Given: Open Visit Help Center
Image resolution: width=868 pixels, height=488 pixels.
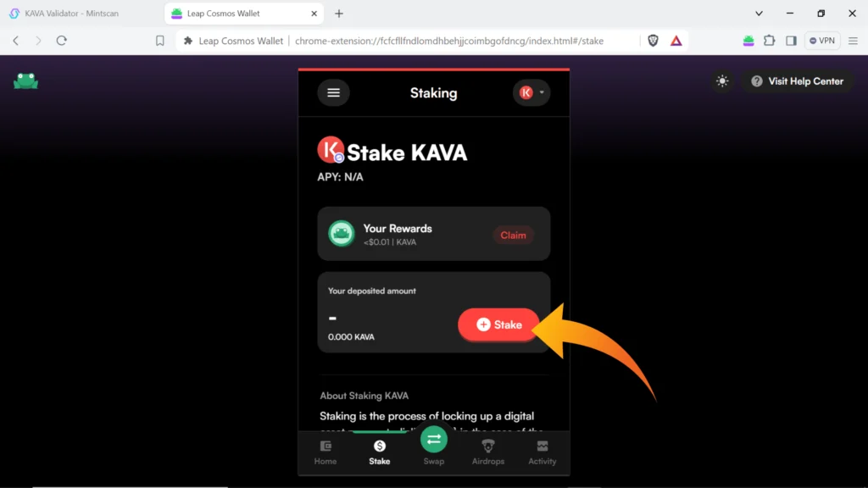Looking at the screenshot, I should (797, 81).
